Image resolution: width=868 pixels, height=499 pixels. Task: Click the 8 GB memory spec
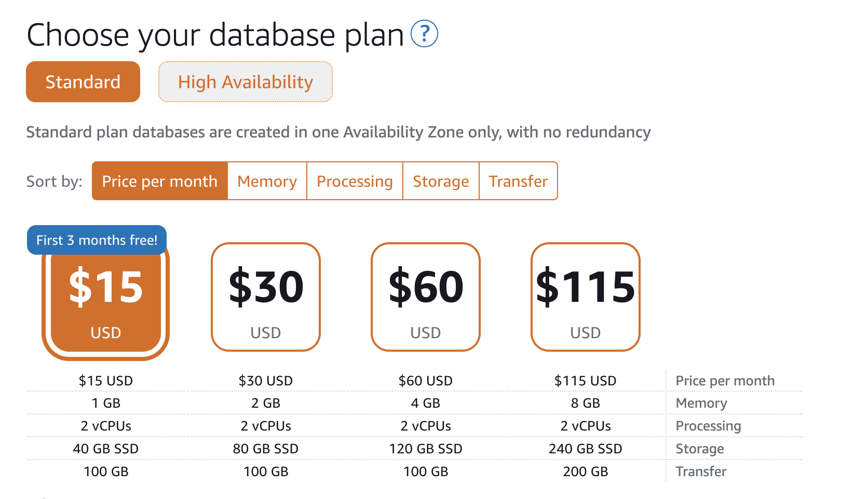[x=586, y=403]
